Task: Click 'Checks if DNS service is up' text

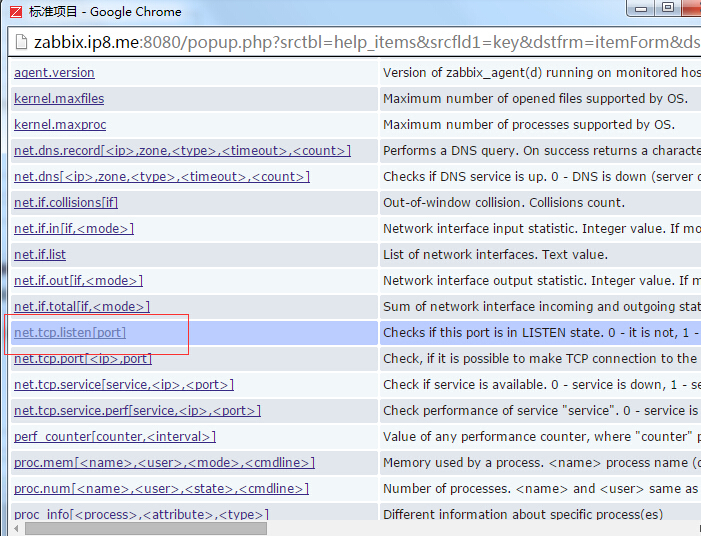Action: tap(542, 177)
